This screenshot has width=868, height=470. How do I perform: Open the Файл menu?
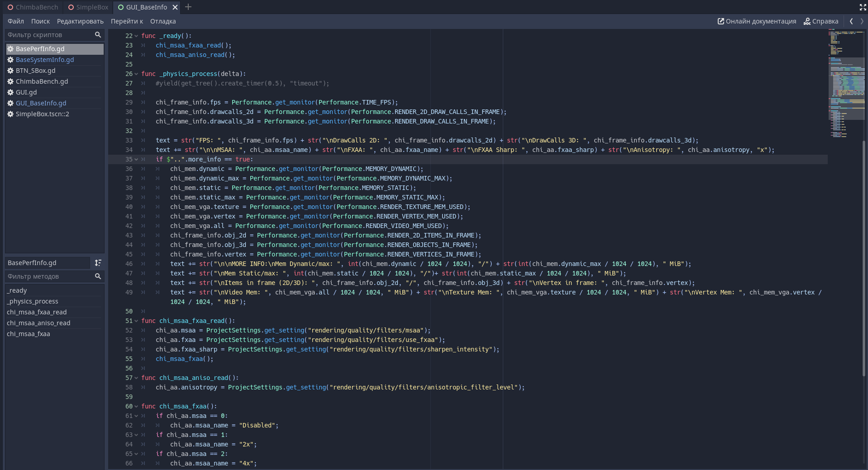(x=16, y=21)
